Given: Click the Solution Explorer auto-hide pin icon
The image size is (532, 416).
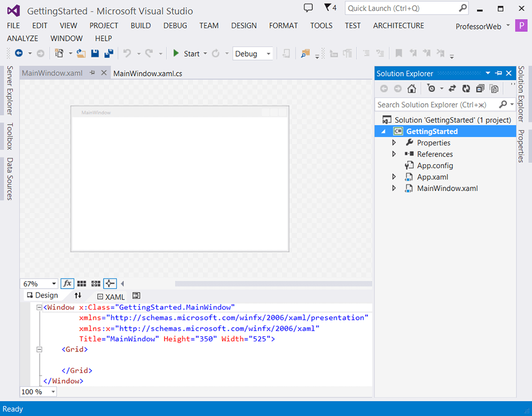Looking at the screenshot, I should (499, 73).
